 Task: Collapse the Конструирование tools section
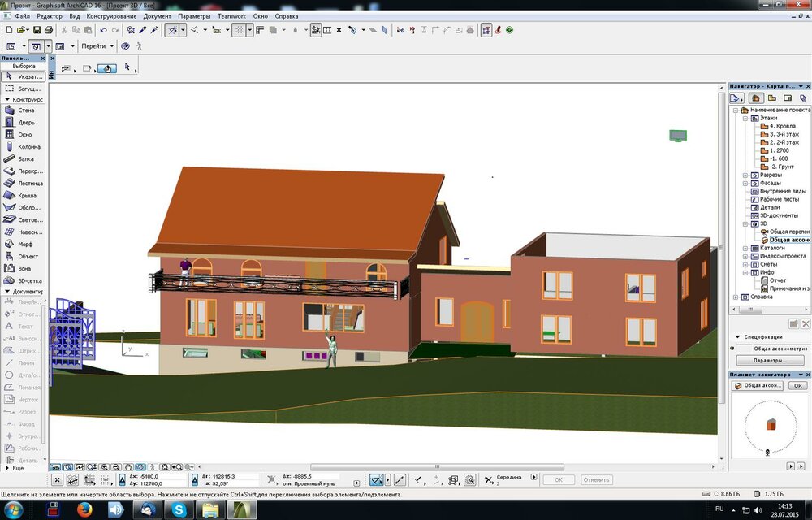7,99
